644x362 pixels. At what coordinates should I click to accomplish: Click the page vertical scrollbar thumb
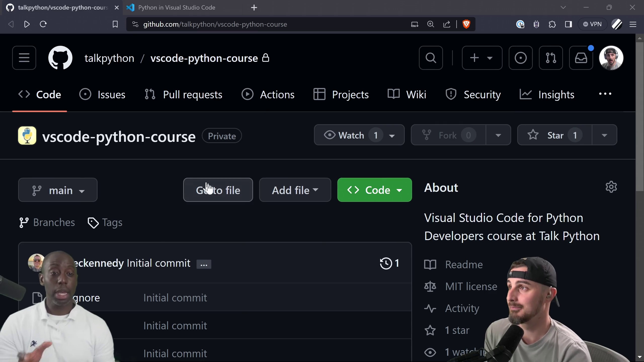(640, 117)
